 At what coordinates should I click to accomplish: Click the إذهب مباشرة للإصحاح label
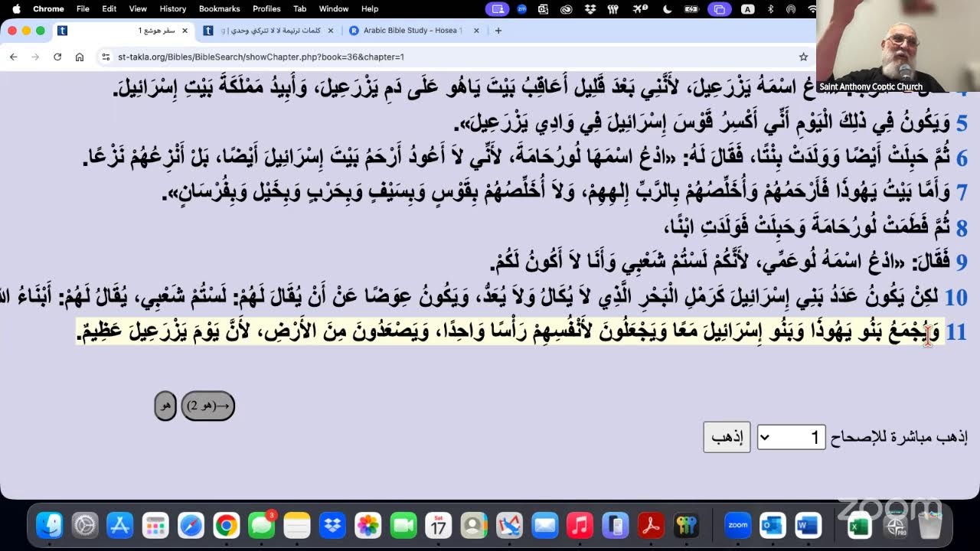pos(899,437)
